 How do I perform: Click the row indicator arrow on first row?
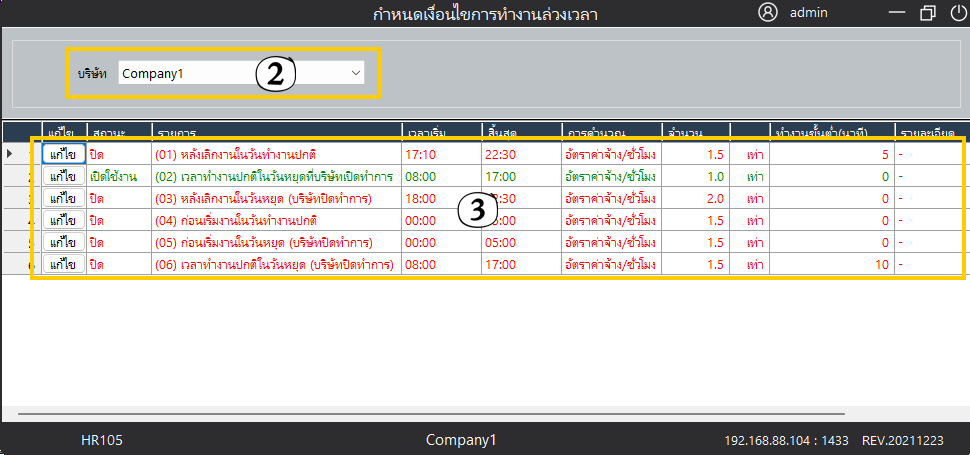10,154
